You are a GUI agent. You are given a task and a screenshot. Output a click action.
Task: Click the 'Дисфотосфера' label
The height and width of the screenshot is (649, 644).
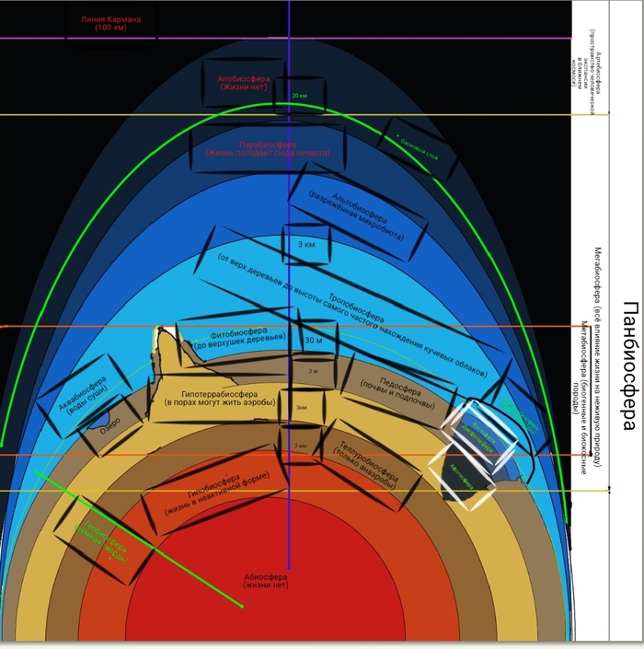[x=477, y=438]
